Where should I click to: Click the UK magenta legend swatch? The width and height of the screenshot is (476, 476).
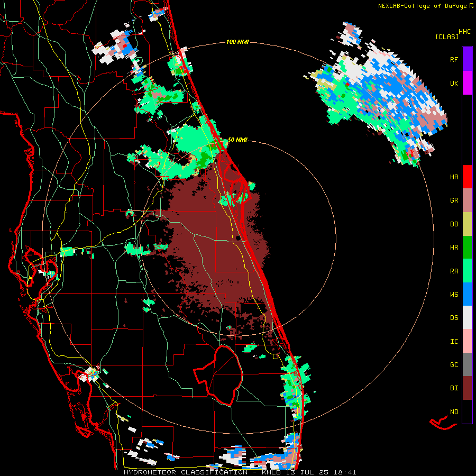click(x=467, y=83)
